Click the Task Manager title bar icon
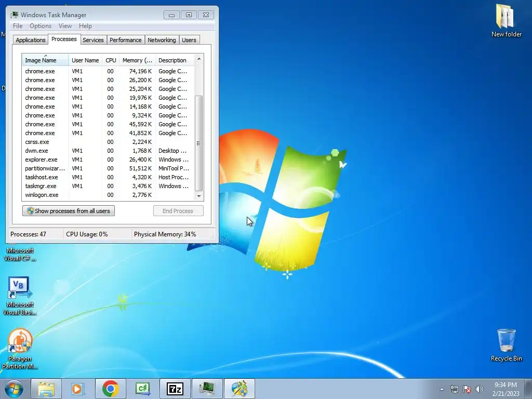This screenshot has height=399, width=532. point(15,15)
